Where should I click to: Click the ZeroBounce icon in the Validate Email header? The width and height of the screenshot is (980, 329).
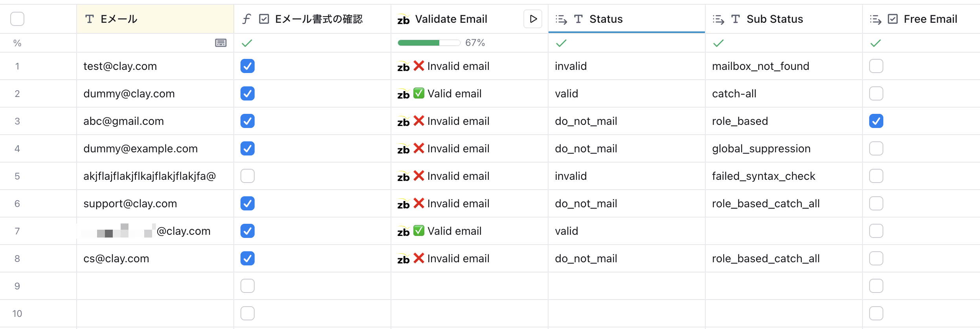(x=403, y=19)
